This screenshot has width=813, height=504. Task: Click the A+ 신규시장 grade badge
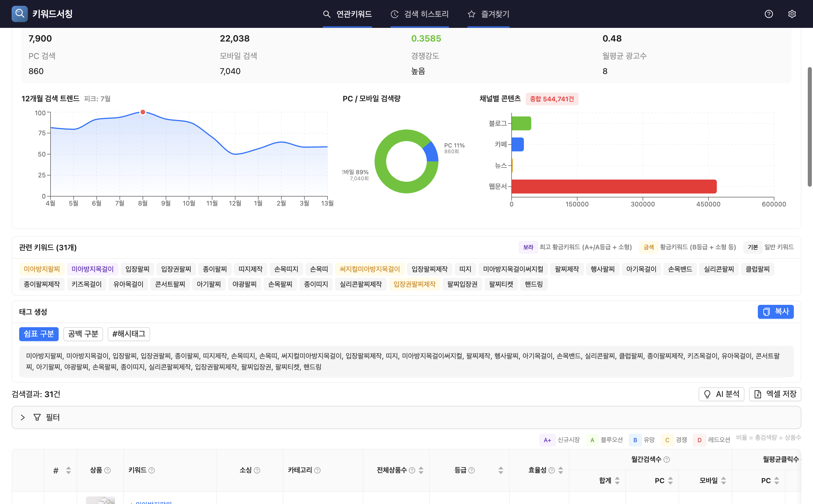pyautogui.click(x=547, y=440)
